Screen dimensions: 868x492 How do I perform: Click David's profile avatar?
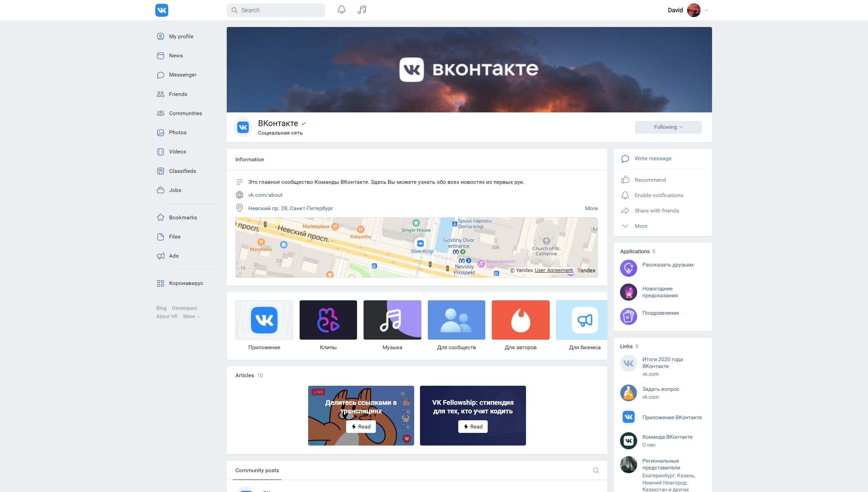tap(694, 10)
